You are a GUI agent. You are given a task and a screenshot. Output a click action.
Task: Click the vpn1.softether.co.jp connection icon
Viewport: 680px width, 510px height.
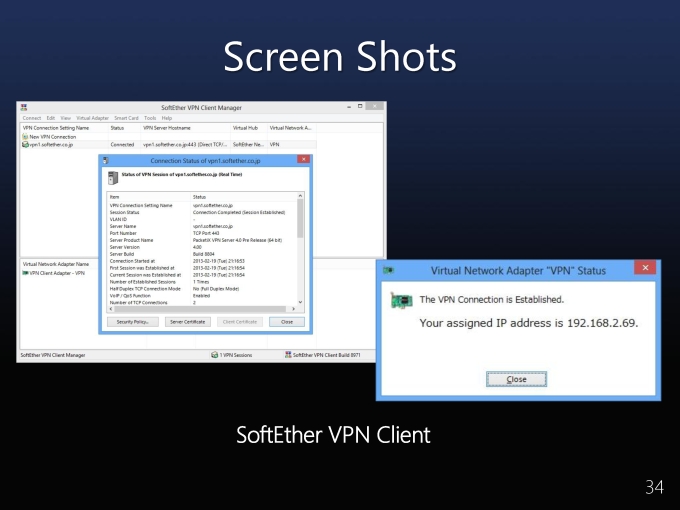coord(25,144)
